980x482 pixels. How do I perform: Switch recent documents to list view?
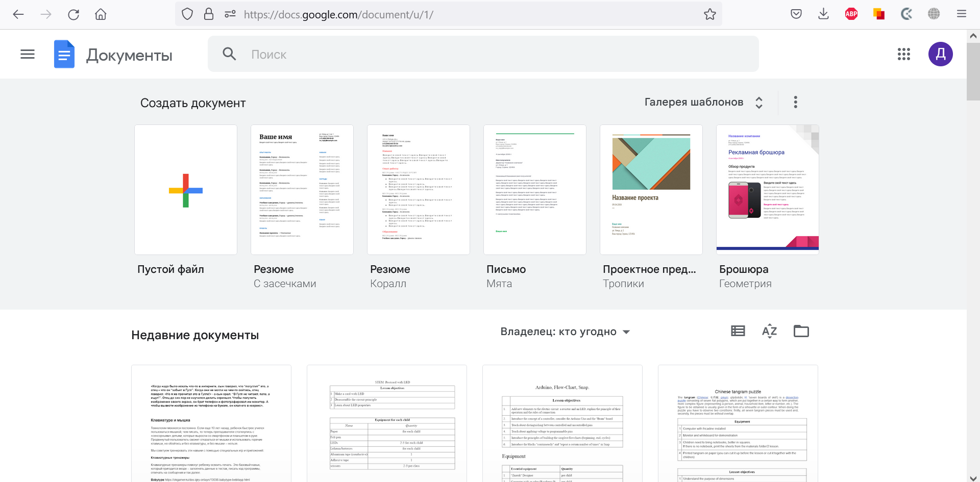[738, 331]
